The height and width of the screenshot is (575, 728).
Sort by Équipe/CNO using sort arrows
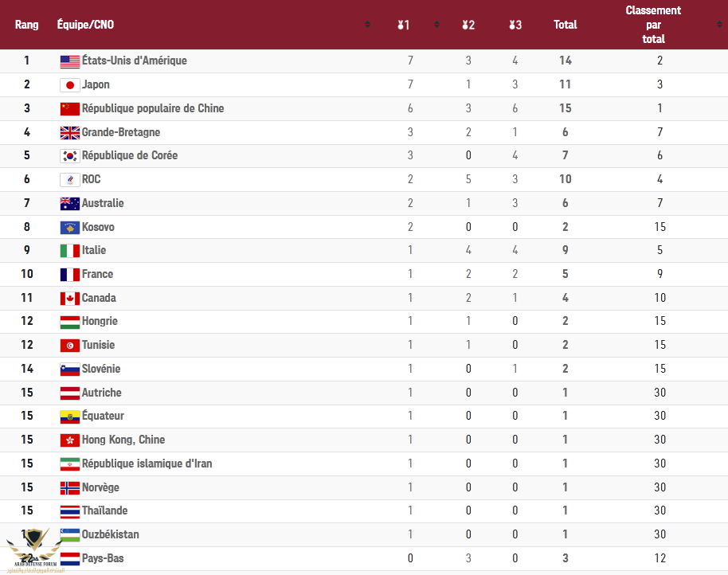point(367,25)
